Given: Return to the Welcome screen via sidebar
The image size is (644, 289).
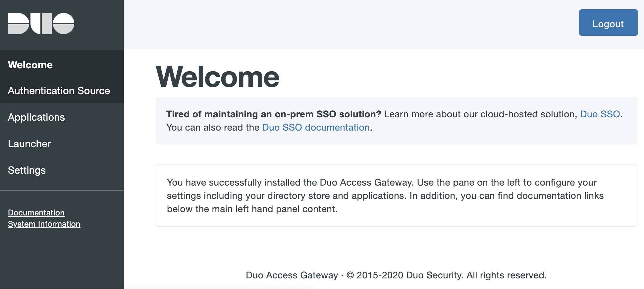Looking at the screenshot, I should (x=30, y=65).
